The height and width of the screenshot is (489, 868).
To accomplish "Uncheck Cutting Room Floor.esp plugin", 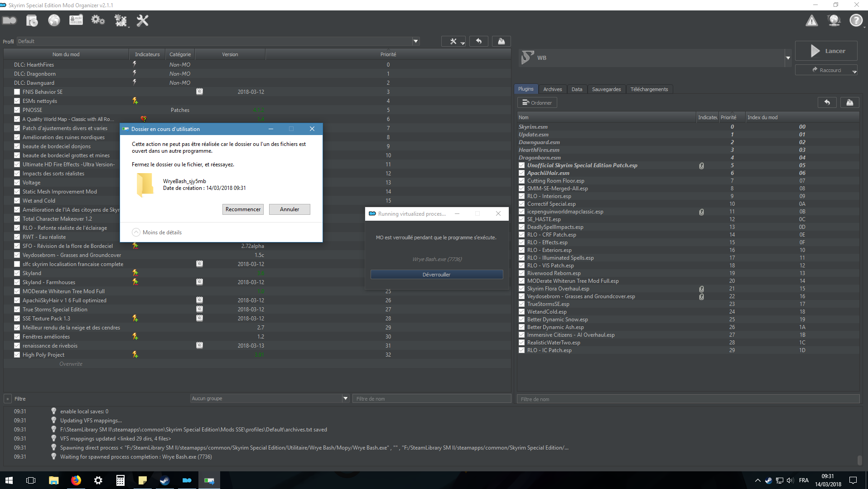I will click(x=521, y=181).
